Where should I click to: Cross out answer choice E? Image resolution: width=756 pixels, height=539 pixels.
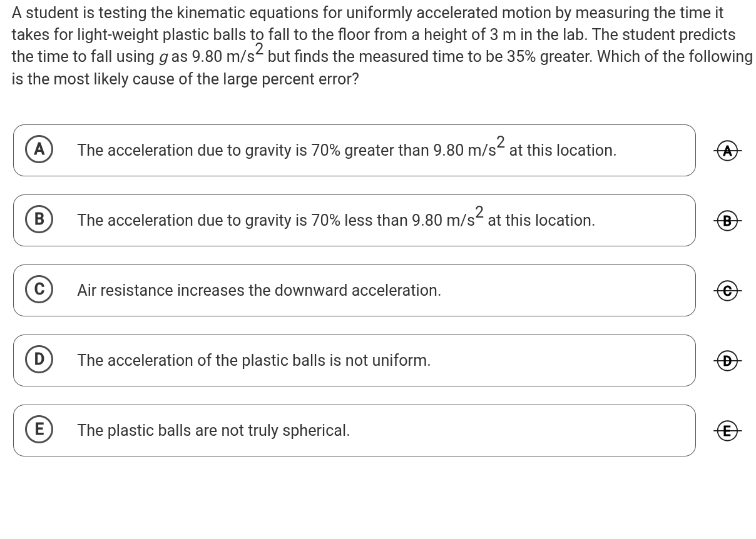pyautogui.click(x=727, y=431)
